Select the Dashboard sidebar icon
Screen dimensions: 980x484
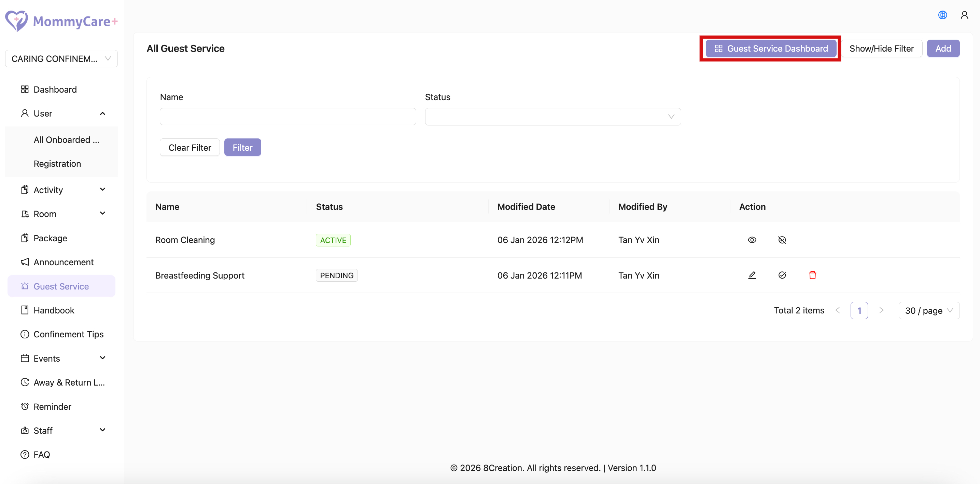(25, 89)
